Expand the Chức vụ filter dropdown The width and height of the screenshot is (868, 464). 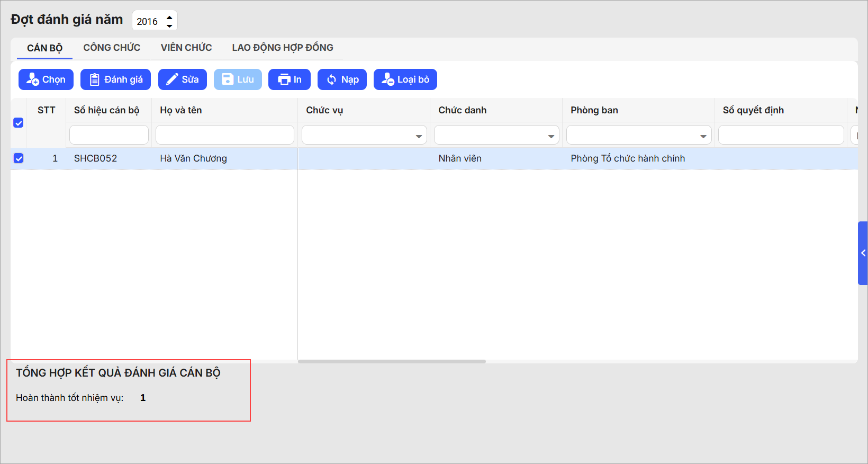click(x=419, y=136)
